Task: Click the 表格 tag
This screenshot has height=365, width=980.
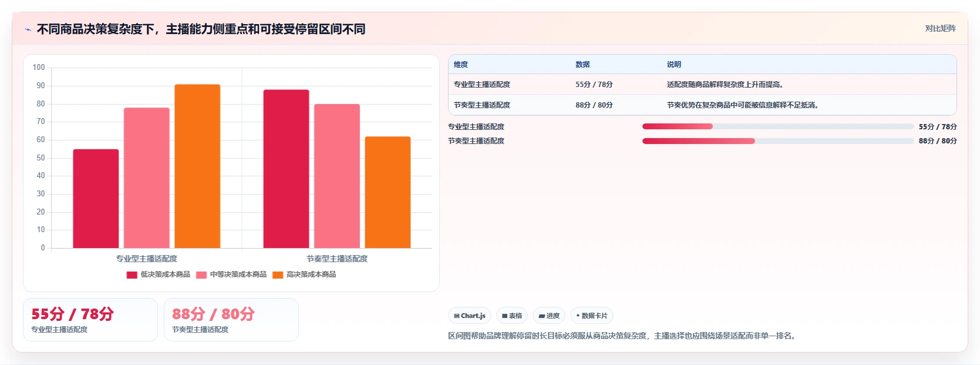Action: pyautogui.click(x=512, y=316)
